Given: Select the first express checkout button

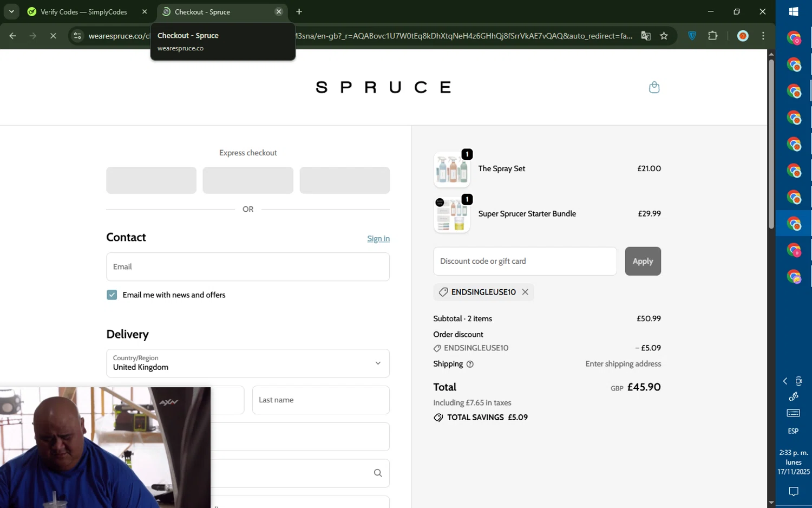Looking at the screenshot, I should [x=151, y=180].
